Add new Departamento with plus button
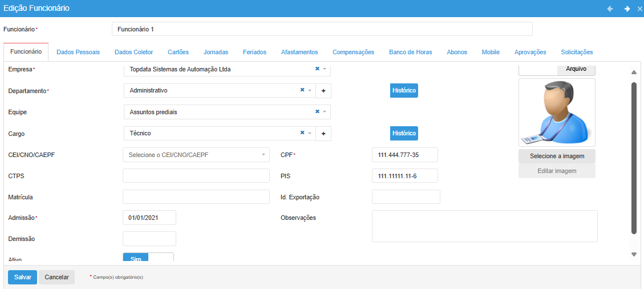 (323, 91)
